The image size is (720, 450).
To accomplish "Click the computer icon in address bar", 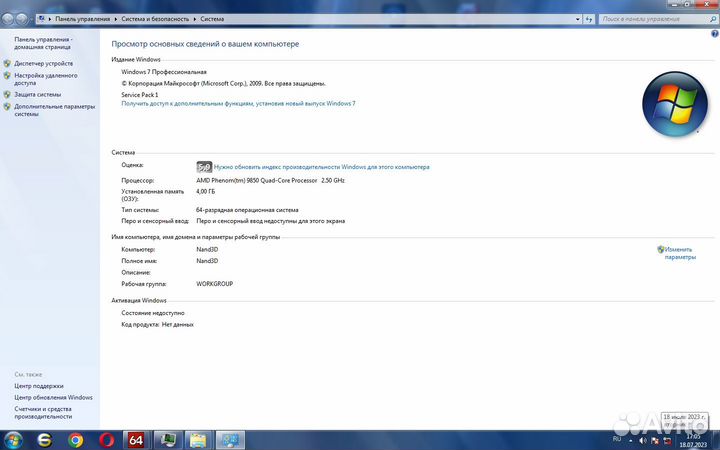I will coord(41,19).
